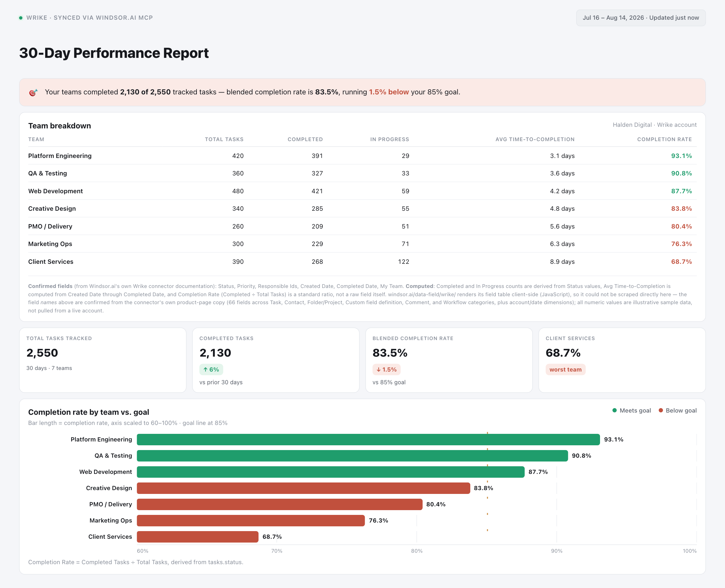Select the QA & Testing table row name
This screenshot has width=725, height=588.
click(47, 174)
